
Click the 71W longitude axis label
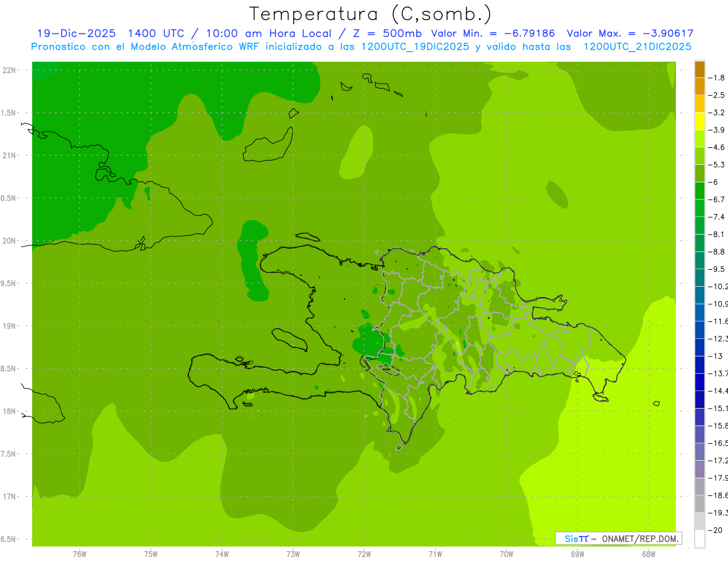436,554
